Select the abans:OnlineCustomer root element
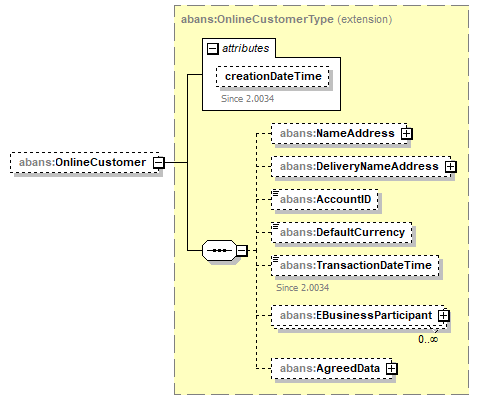479x400 pixels. coord(84,163)
